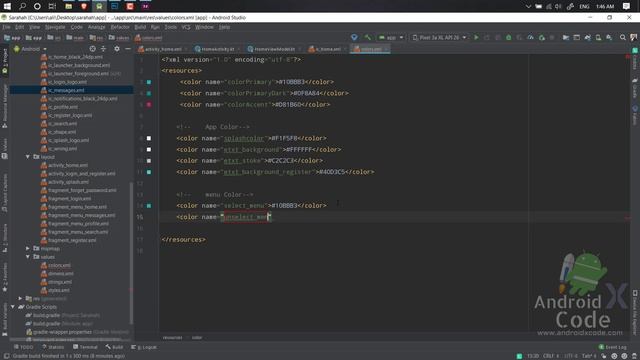
Task: Open the SDK Manager icon
Action: click(609, 38)
